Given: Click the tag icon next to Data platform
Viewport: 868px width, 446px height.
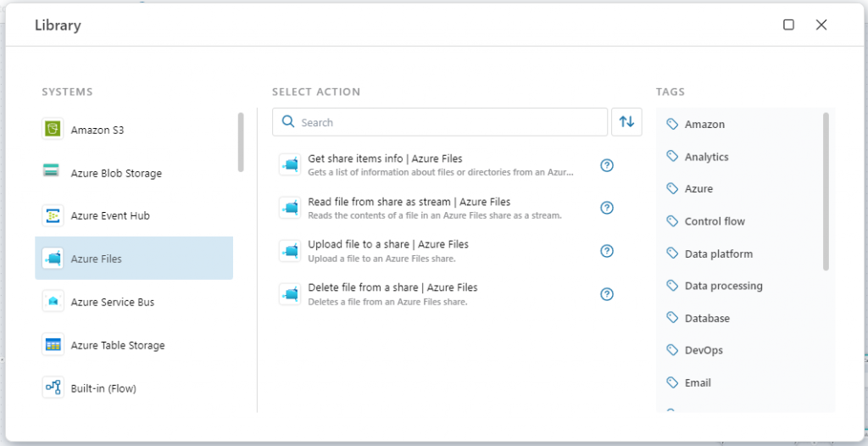Looking at the screenshot, I should point(672,254).
